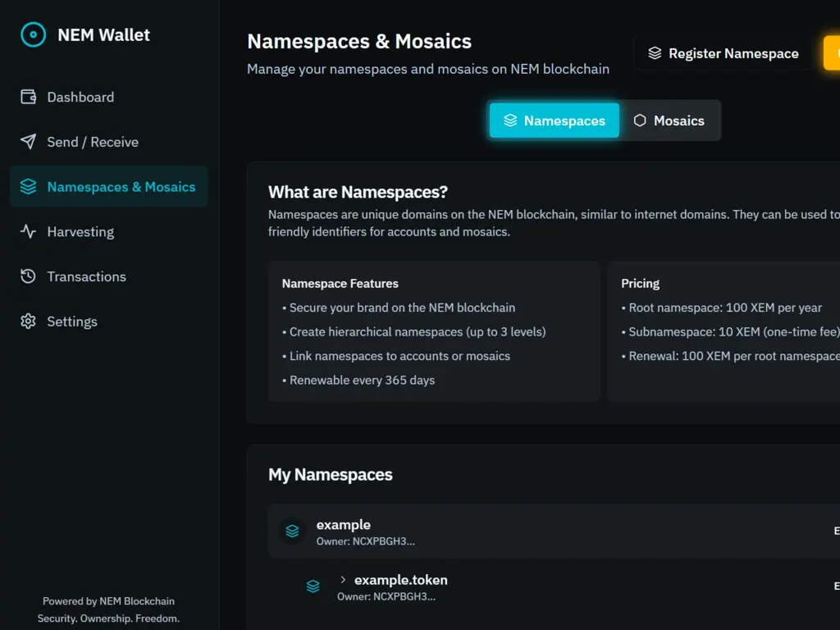Select the example namespace name
Viewport: 840px width, 630px height.
click(x=344, y=525)
